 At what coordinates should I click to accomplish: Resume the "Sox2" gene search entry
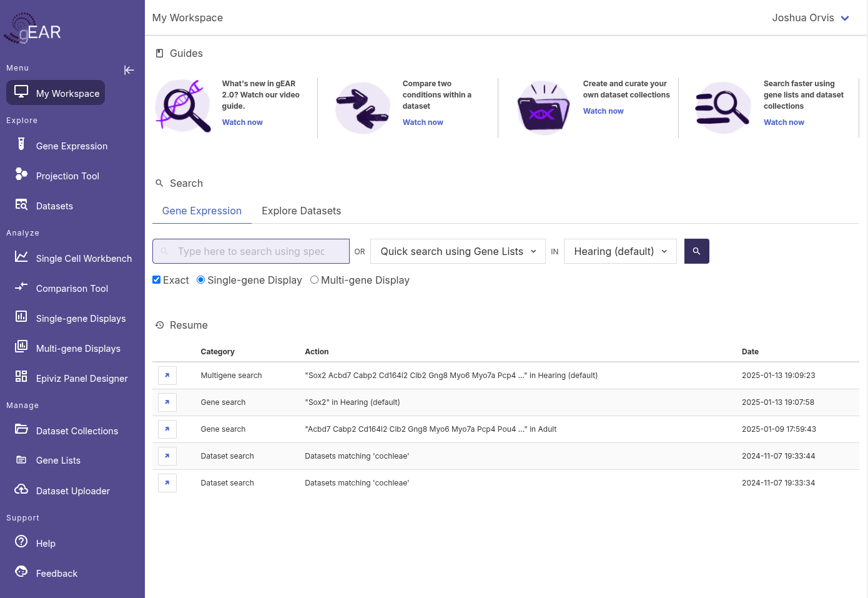167,402
